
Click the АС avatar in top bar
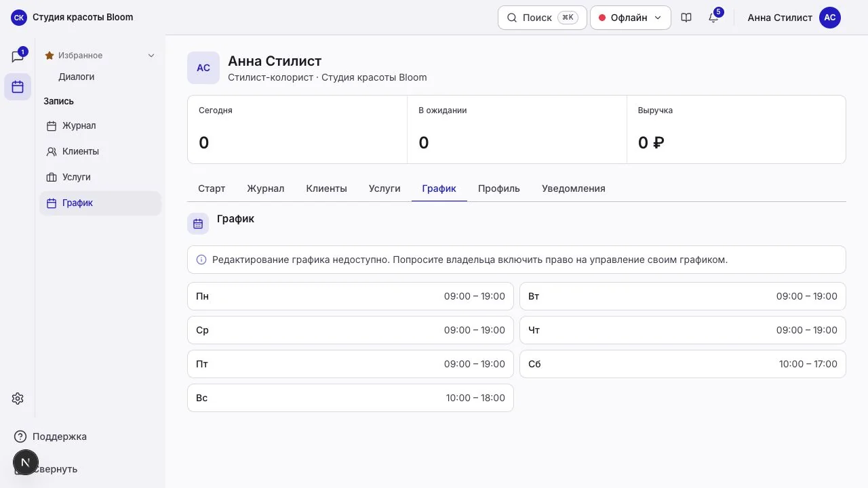pyautogui.click(x=830, y=18)
